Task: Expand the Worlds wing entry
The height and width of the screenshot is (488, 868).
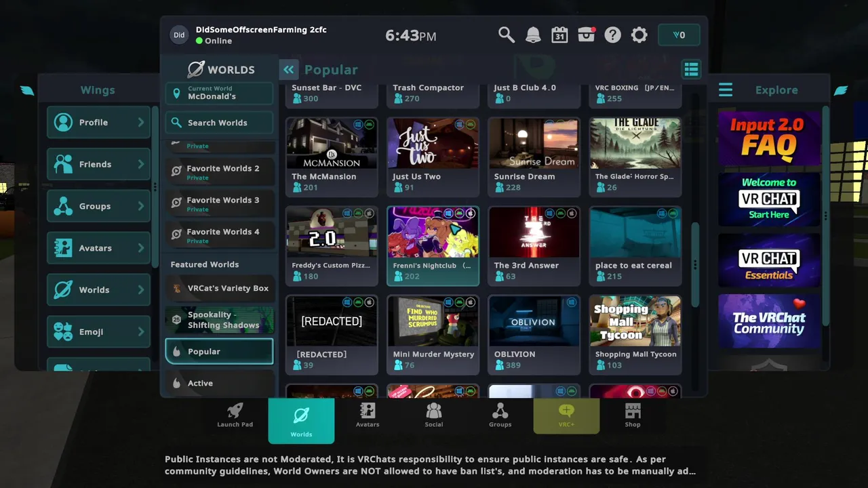Action: pyautogui.click(x=98, y=290)
